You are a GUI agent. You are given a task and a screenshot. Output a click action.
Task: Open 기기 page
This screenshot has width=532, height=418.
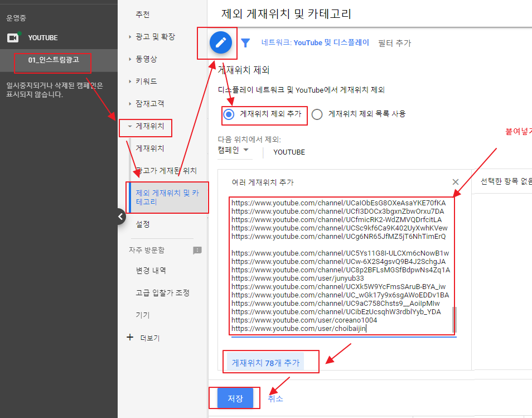click(x=143, y=315)
